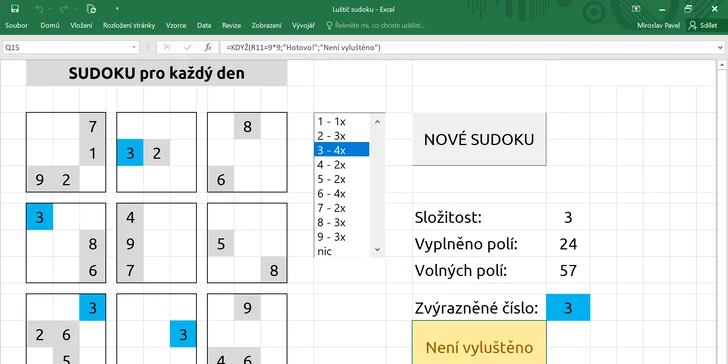This screenshot has height=364, width=728.
Task: Select list item 5 - 2x
Action: [342, 179]
